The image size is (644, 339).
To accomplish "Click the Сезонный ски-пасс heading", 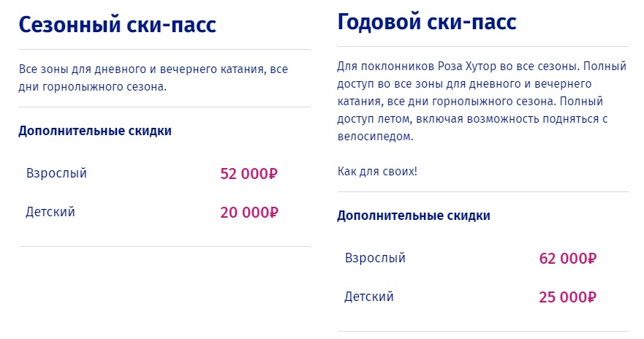I will pos(117,25).
